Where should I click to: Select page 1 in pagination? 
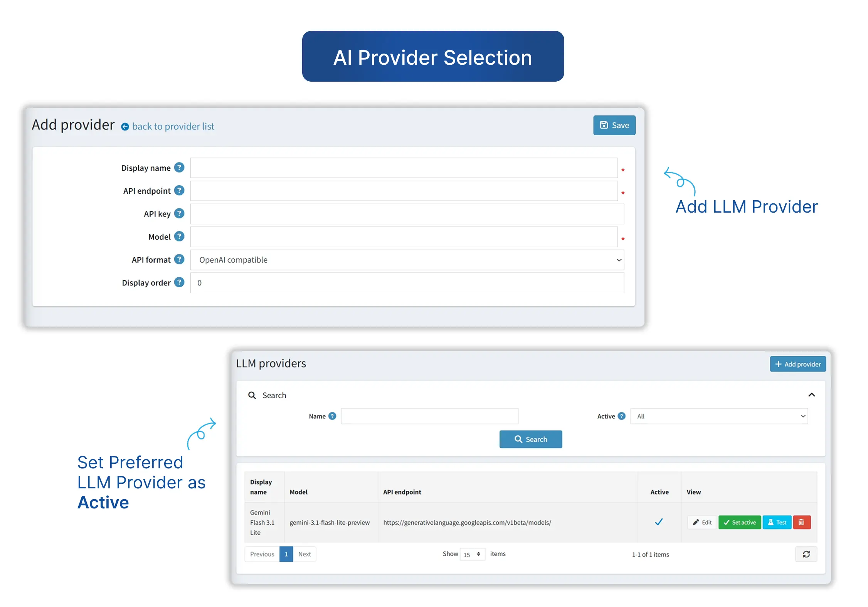(286, 554)
